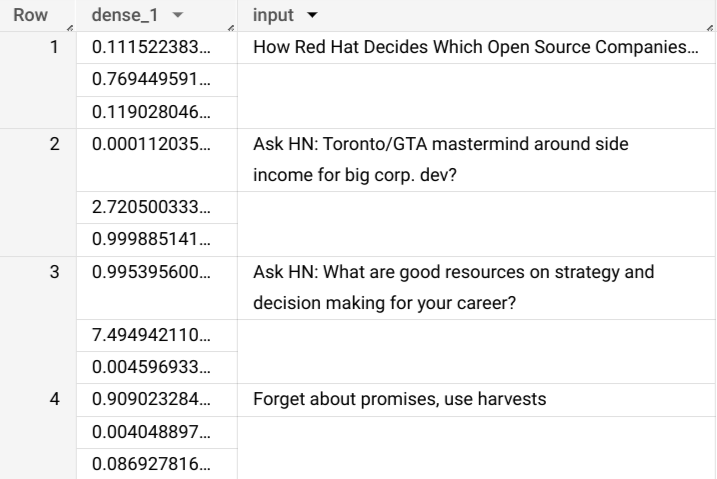Select the 2.720500333 value cell
Viewport: 717px width, 479px height.
[150, 208]
